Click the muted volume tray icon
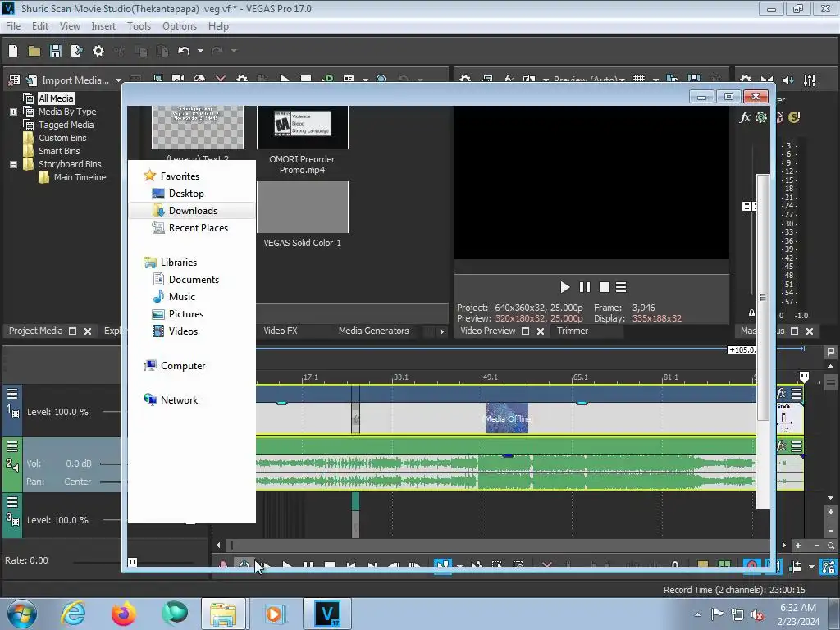The image size is (840, 630). click(x=757, y=614)
